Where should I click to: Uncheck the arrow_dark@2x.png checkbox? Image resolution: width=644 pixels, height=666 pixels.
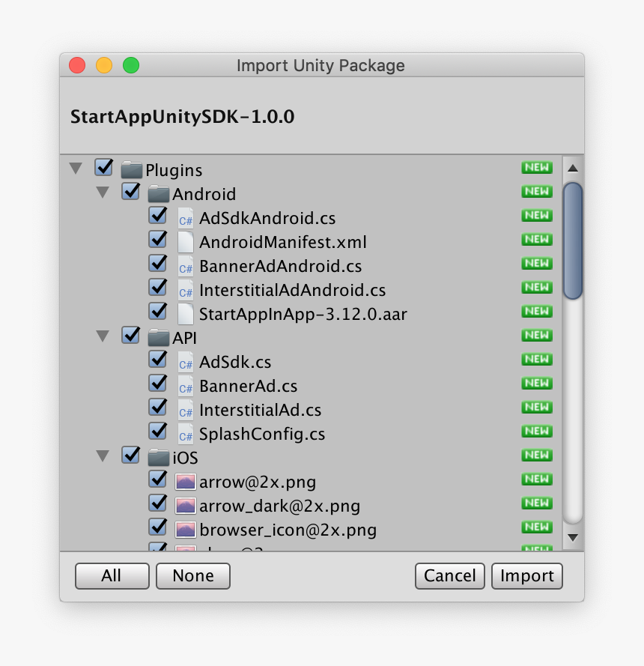pos(157,503)
